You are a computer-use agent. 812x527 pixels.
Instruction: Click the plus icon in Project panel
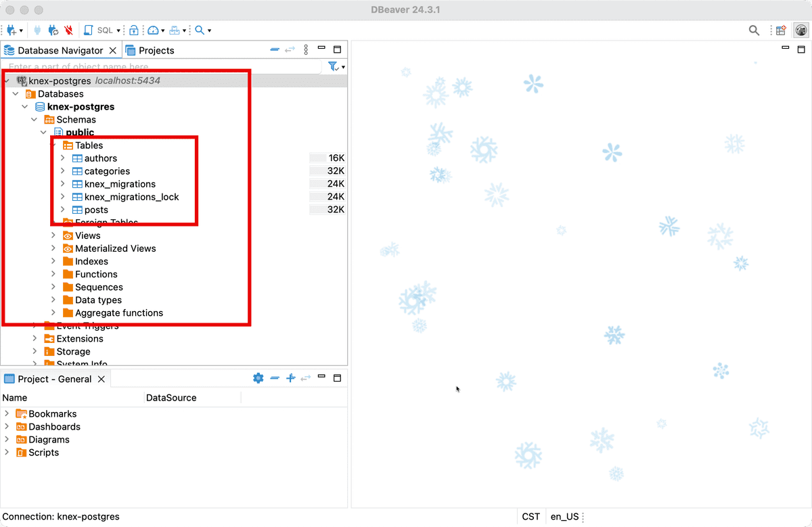click(291, 378)
